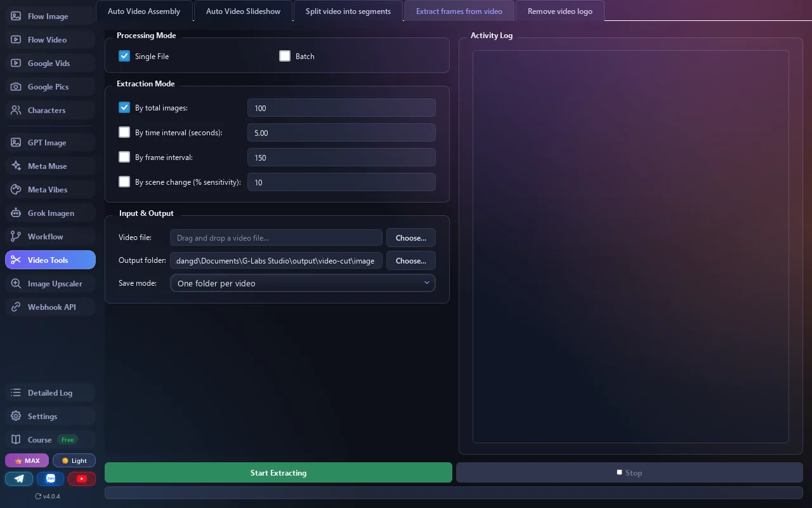Uncheck By total images option

tap(124, 107)
